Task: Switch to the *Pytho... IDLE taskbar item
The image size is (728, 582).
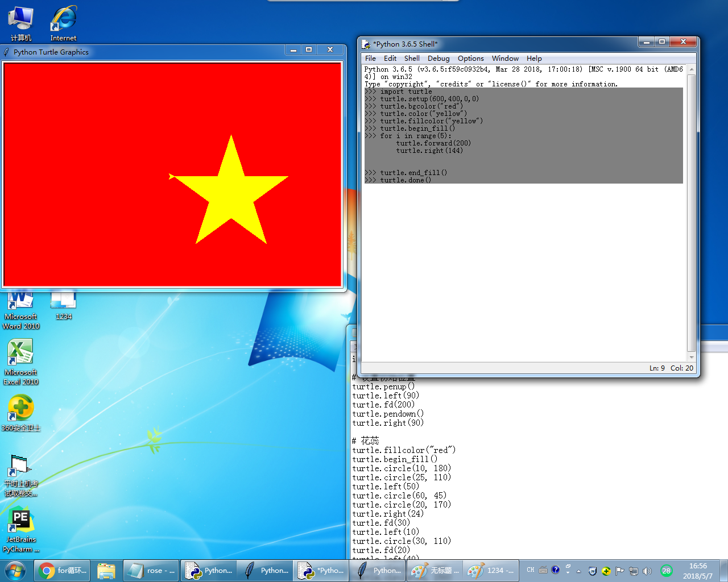Action: pos(321,571)
